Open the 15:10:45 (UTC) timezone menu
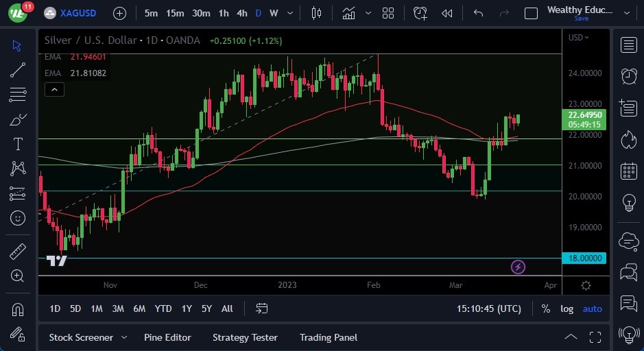The width and height of the screenshot is (644, 351). 489,308
